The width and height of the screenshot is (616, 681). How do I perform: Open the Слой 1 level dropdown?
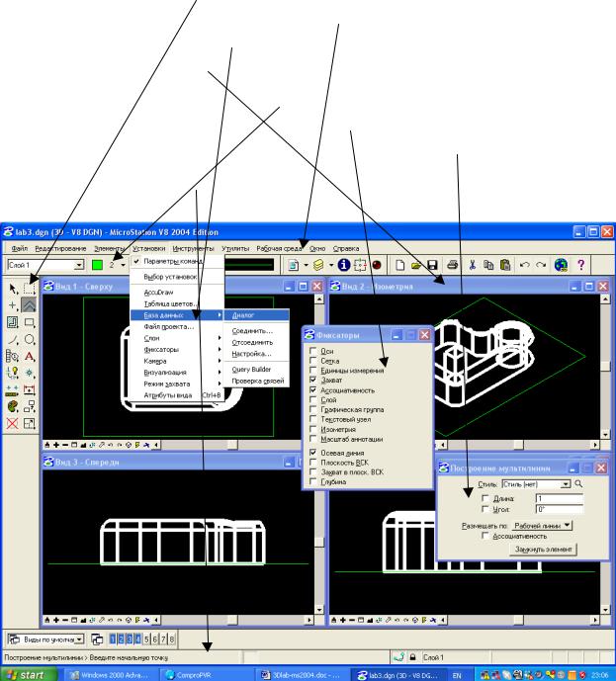[79, 265]
